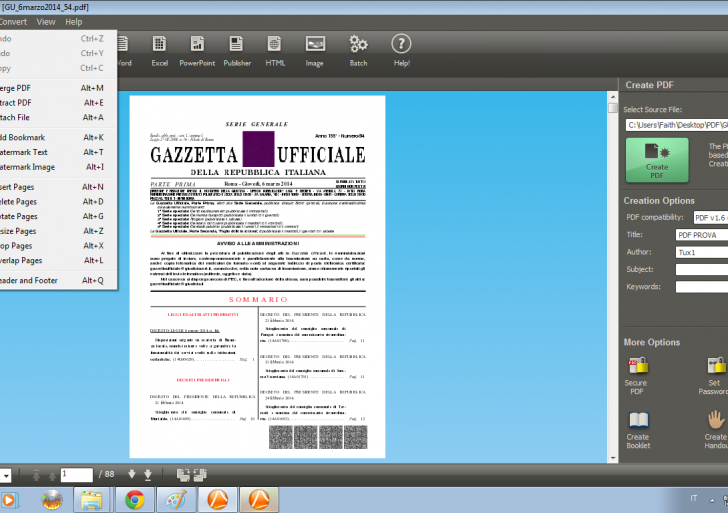Open the Publisher conversion tool
Image resolution: width=728 pixels, height=513 pixels.
click(237, 49)
